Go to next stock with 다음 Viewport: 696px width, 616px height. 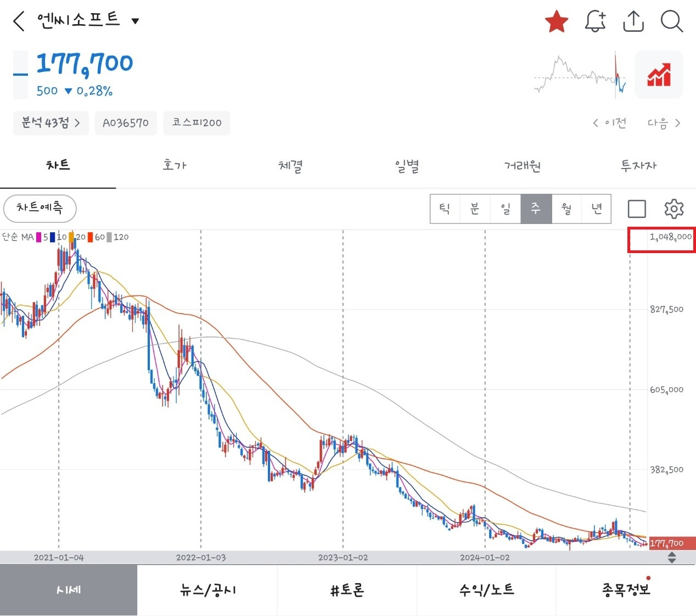[664, 123]
